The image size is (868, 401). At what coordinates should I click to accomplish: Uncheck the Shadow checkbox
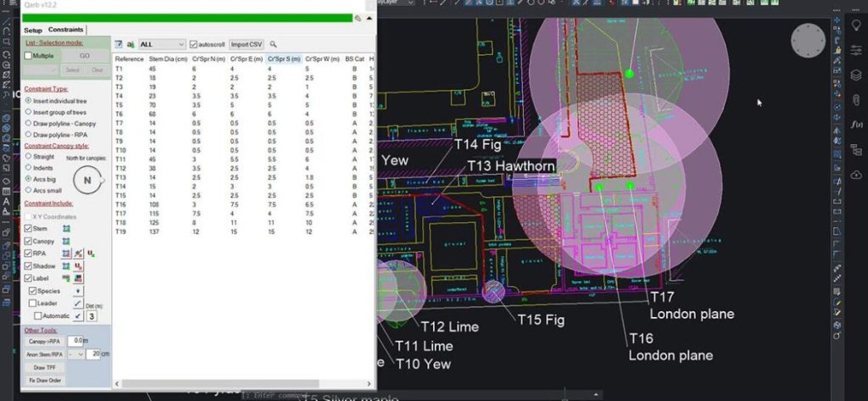coord(28,266)
